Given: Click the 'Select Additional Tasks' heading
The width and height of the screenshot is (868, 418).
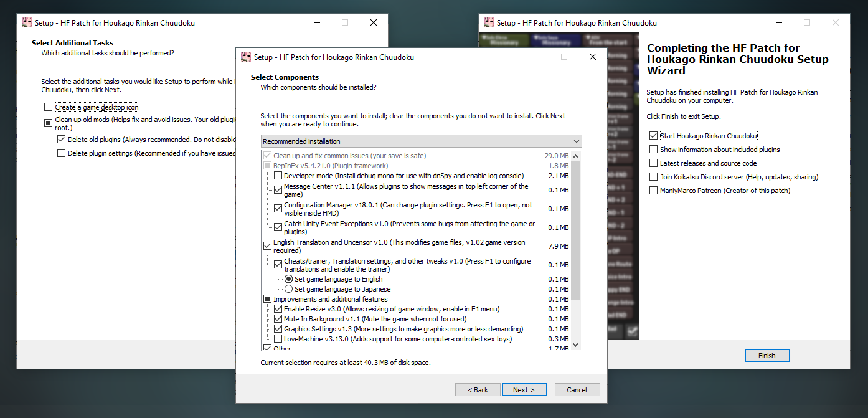Looking at the screenshot, I should [73, 43].
